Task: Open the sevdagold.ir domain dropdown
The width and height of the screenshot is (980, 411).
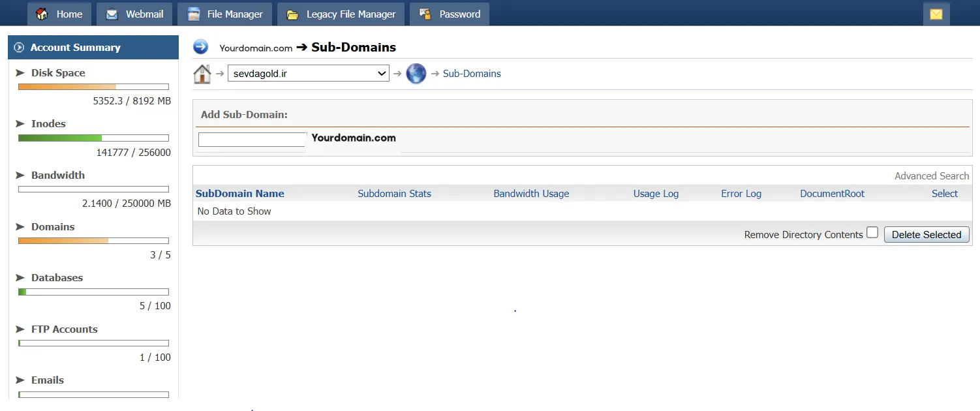Action: click(309, 74)
